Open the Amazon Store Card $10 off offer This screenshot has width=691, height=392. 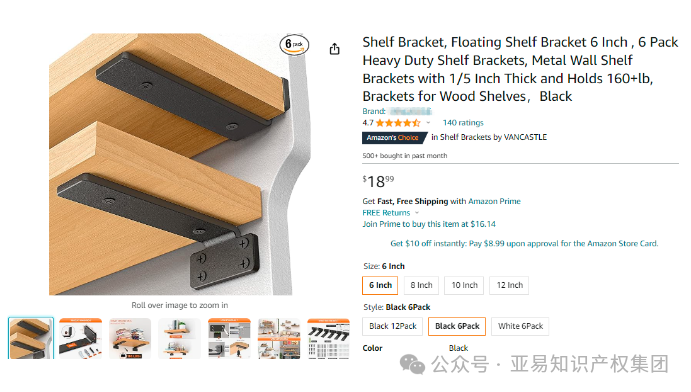point(524,244)
